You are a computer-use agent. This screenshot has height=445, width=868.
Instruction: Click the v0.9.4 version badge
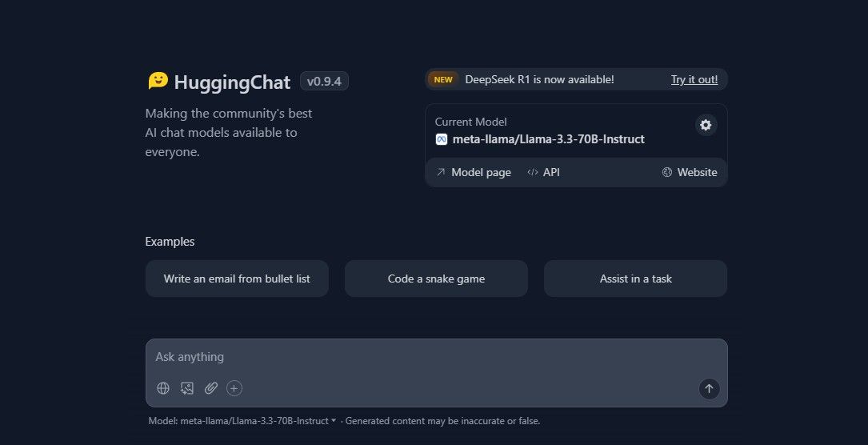pyautogui.click(x=324, y=81)
